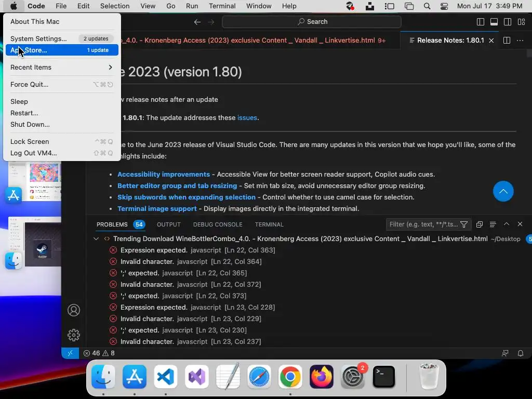This screenshot has width=532, height=399.
Task: Toggle the primary side bar layout icon
Action: [x=481, y=22]
